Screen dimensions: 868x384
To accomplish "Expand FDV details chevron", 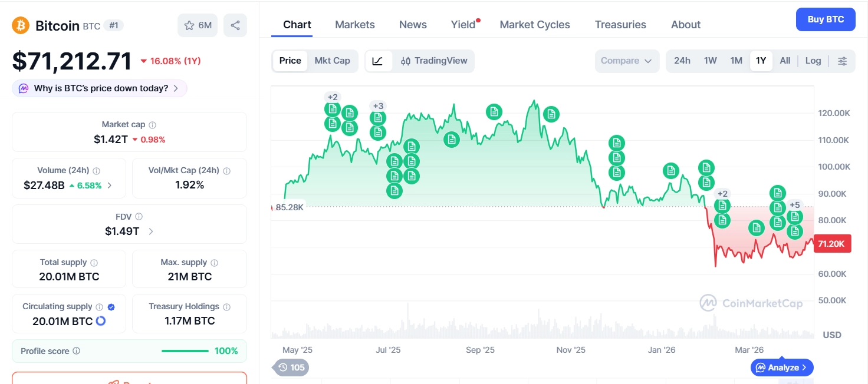I will point(151,231).
